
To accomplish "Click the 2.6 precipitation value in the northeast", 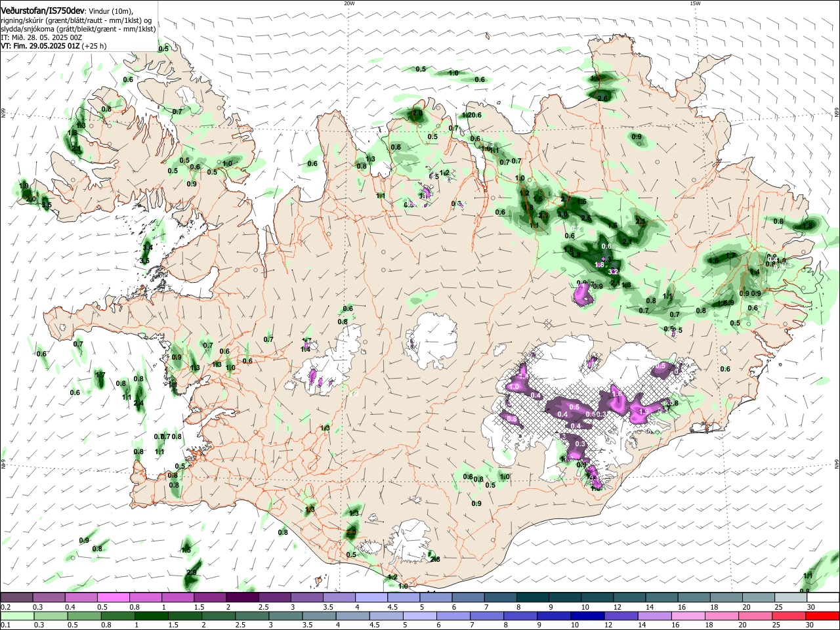I will (x=603, y=98).
